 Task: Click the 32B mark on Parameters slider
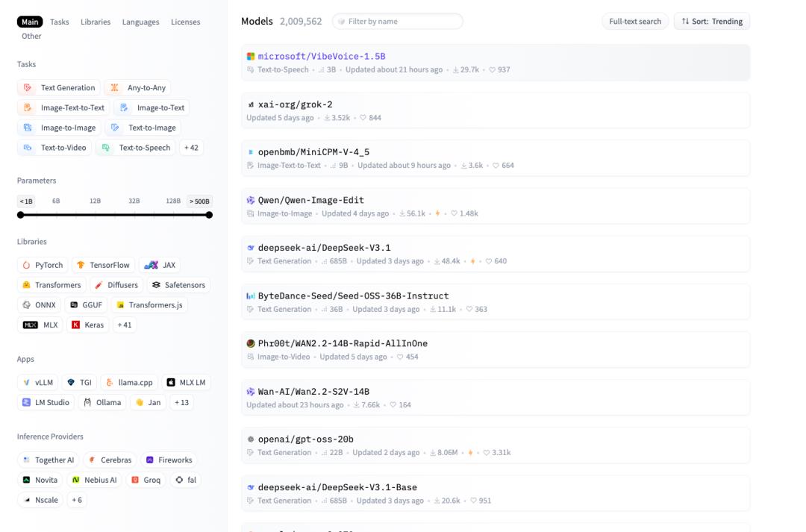[x=134, y=201]
